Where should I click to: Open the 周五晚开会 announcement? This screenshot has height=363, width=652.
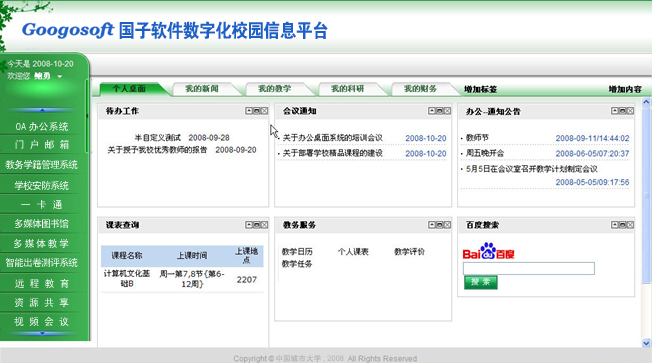click(485, 153)
